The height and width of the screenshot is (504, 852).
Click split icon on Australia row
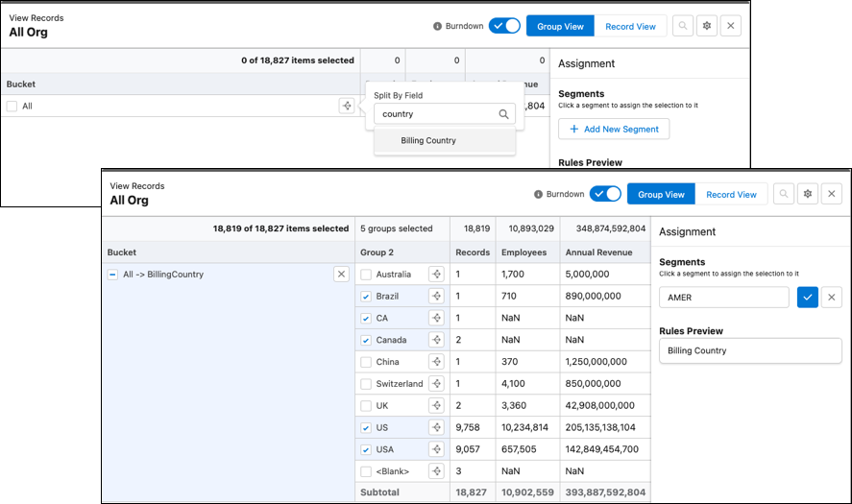(x=436, y=275)
